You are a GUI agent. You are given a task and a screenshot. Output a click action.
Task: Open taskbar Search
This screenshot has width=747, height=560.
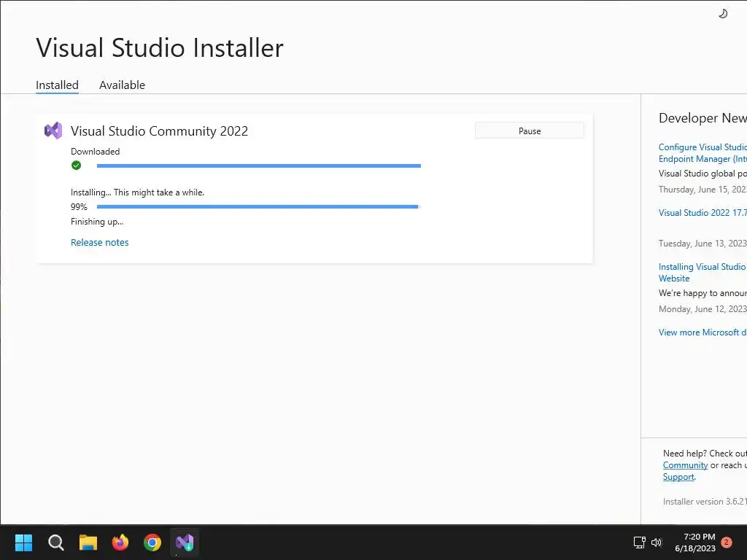[x=56, y=542]
